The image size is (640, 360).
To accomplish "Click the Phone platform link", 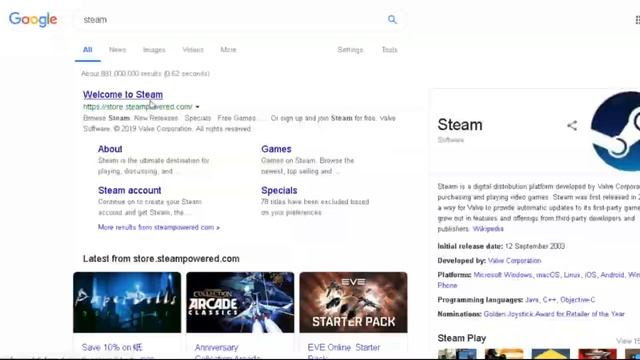I will 447,285.
